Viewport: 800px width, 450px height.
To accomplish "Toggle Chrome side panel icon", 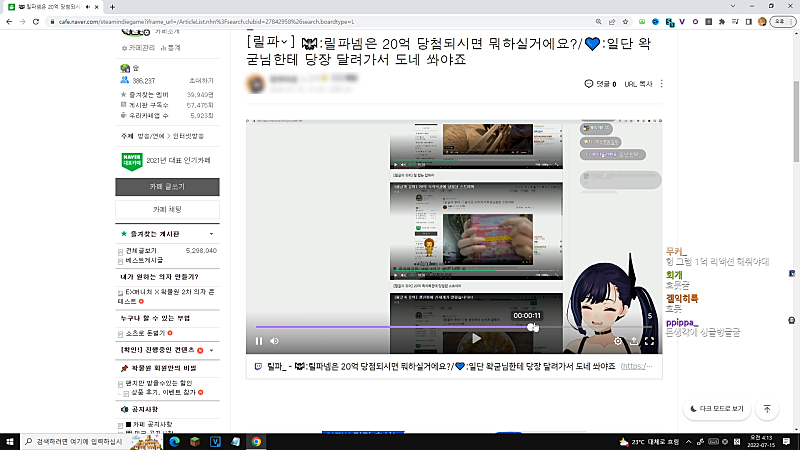I will point(748,21).
